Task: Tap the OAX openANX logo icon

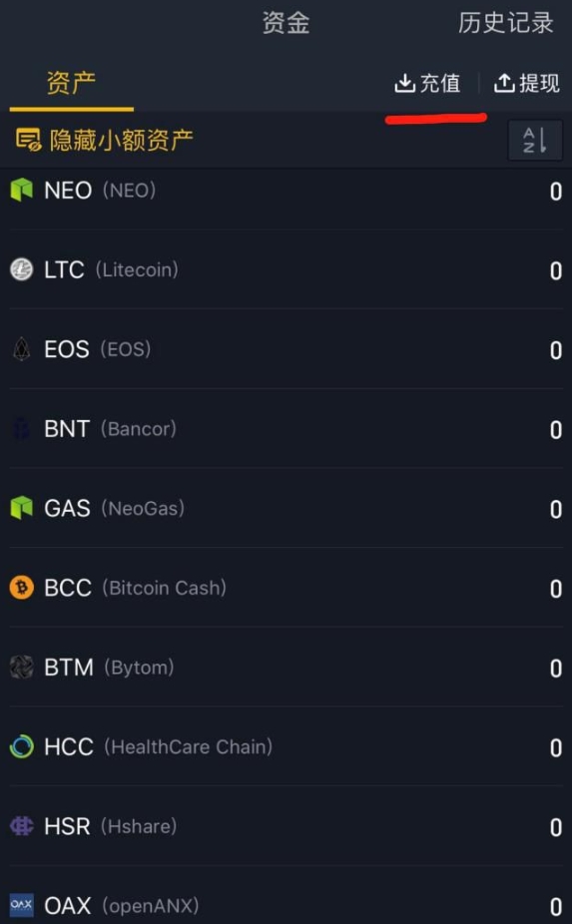Action: pos(21,905)
